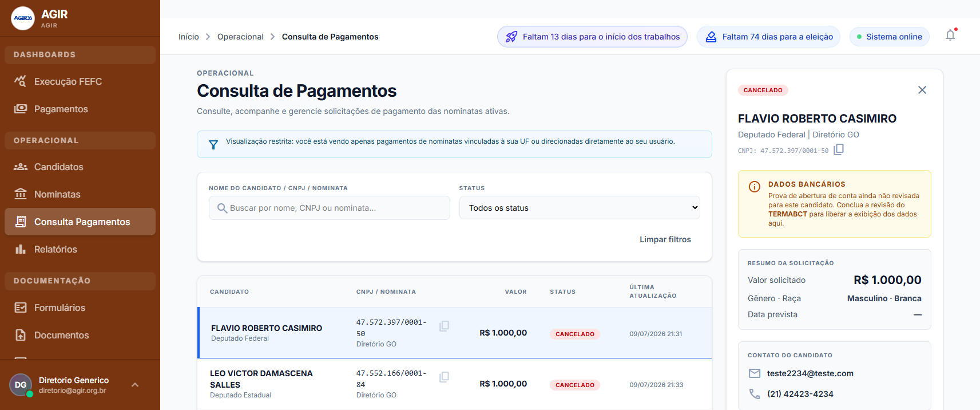Sort by CANDIDATO column header
This screenshot has height=410, width=980.
pyautogui.click(x=229, y=292)
